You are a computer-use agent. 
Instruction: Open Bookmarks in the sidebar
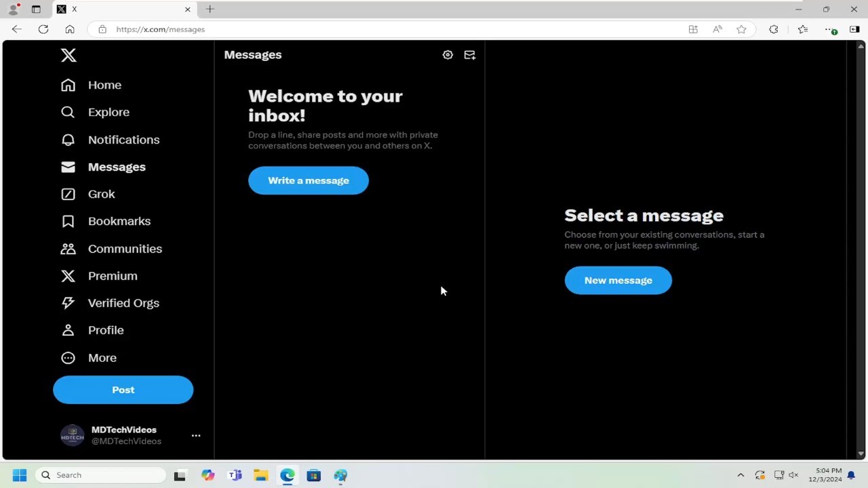coord(106,221)
